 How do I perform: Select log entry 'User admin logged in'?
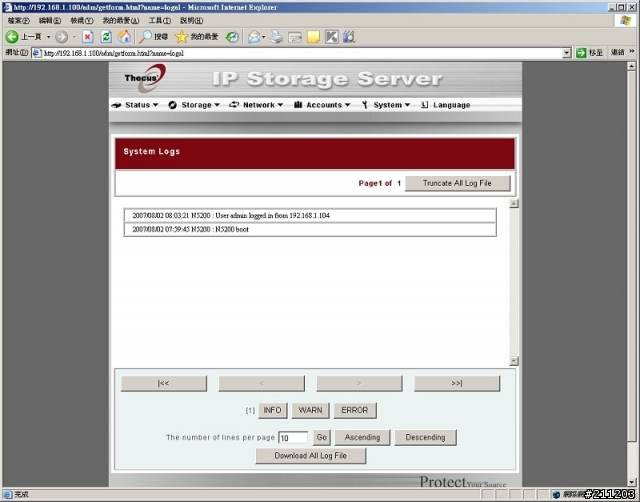point(310,215)
